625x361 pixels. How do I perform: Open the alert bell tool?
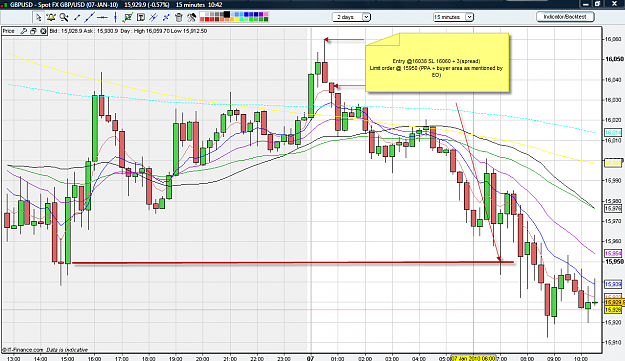(51, 17)
